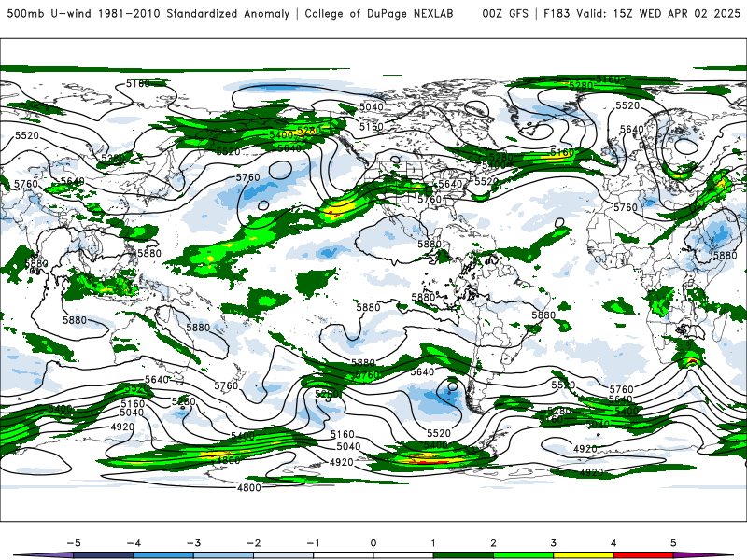
Task: Click the "5520" contour label west of South America
Action: [438, 433]
